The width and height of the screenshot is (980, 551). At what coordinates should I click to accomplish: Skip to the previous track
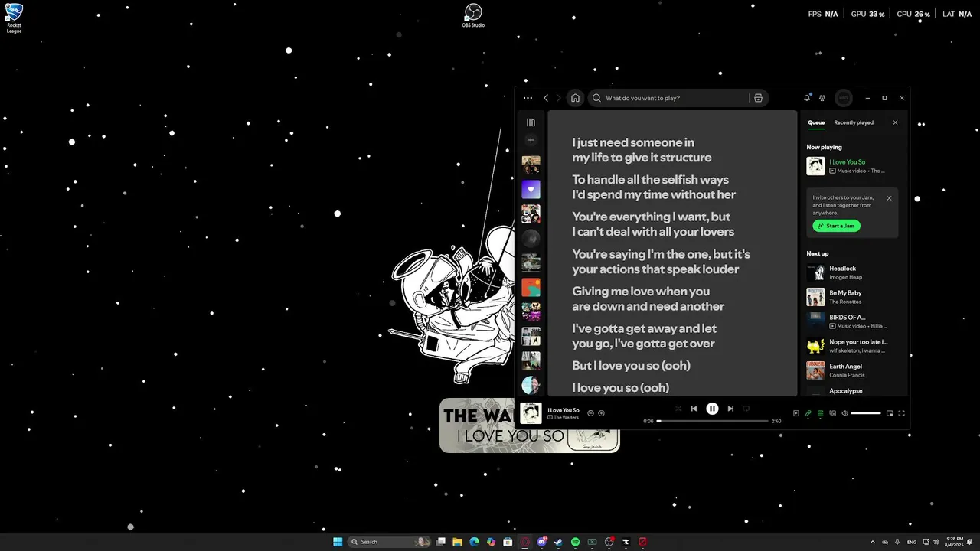(694, 409)
